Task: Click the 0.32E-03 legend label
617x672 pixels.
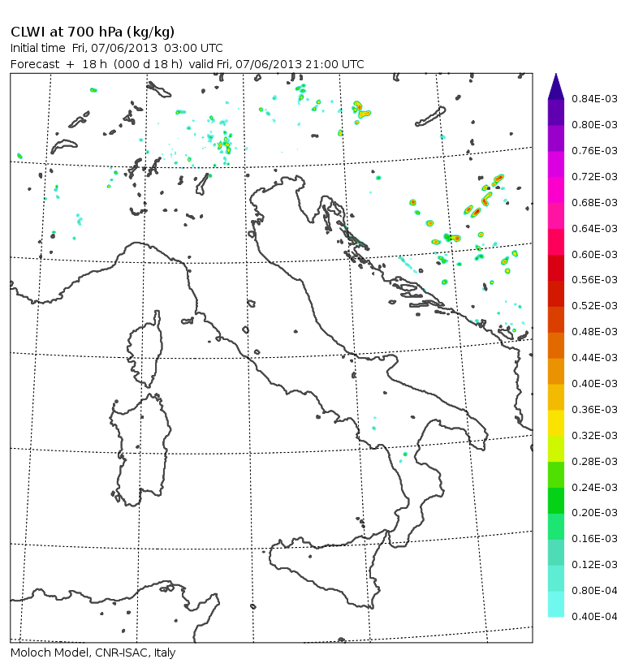Action: pyautogui.click(x=594, y=435)
